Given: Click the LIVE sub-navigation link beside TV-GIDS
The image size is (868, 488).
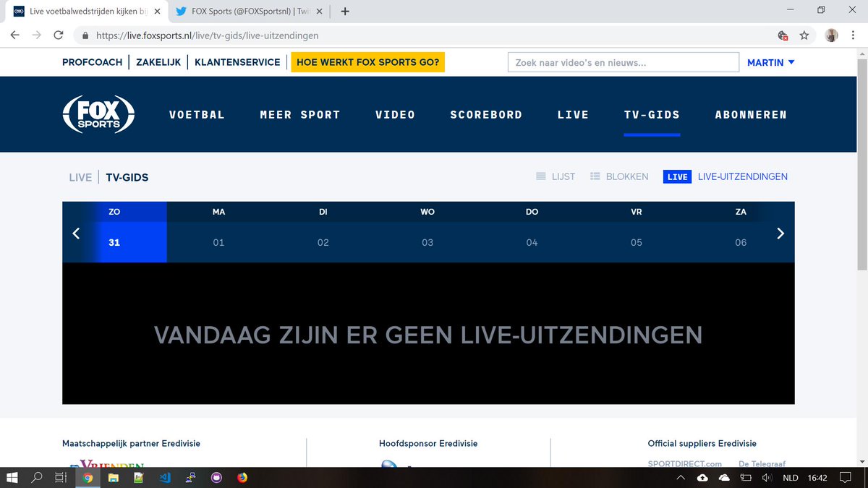Looking at the screenshot, I should point(80,177).
